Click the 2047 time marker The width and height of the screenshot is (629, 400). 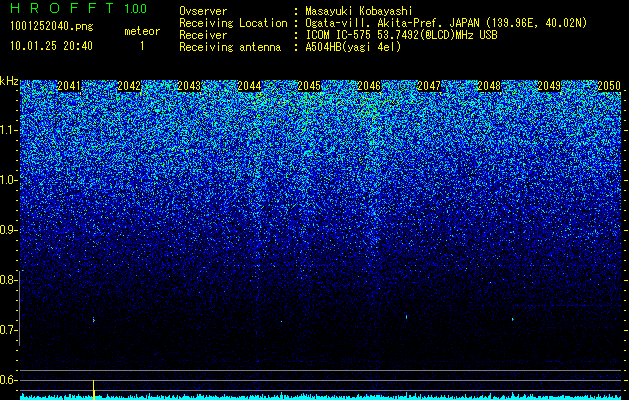[x=429, y=86]
